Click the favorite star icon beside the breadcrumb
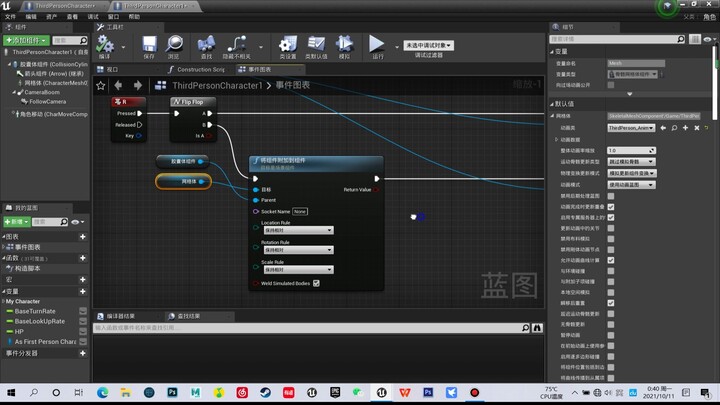Viewport: 720px width, 405px height. [101, 85]
